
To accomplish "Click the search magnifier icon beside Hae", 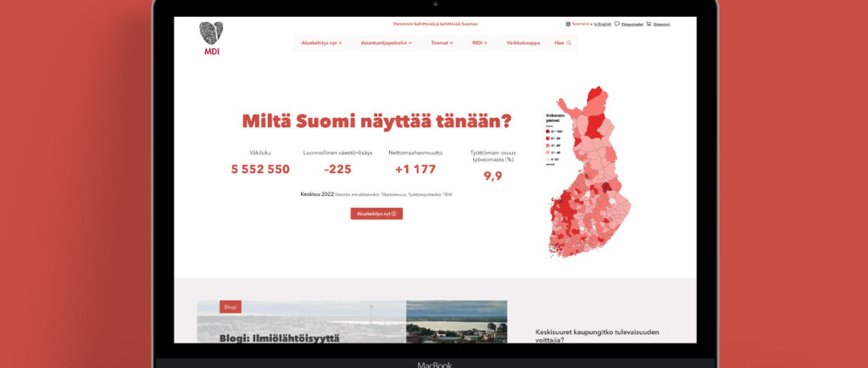I will 569,42.
